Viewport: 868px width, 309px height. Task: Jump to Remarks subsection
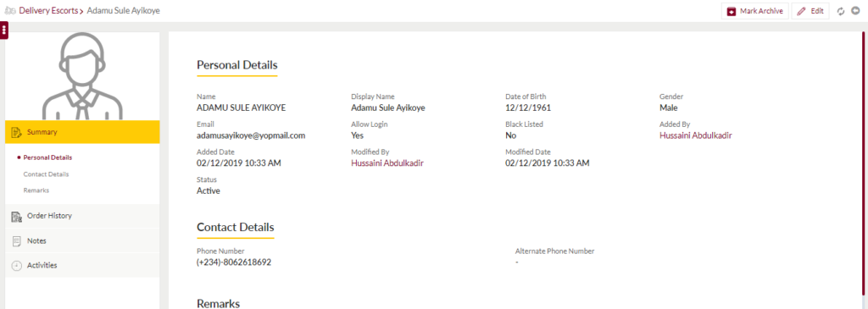(x=36, y=190)
